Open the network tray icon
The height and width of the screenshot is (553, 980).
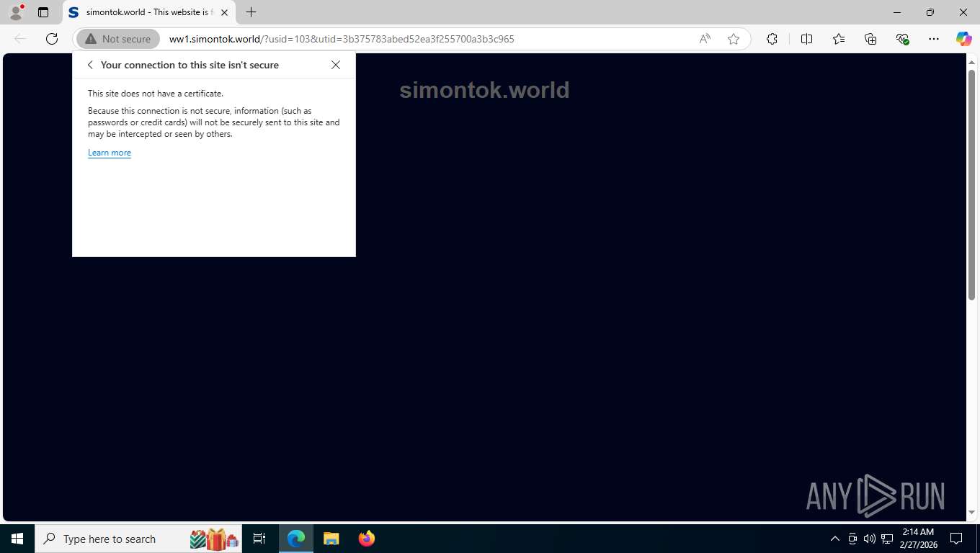pos(887,539)
